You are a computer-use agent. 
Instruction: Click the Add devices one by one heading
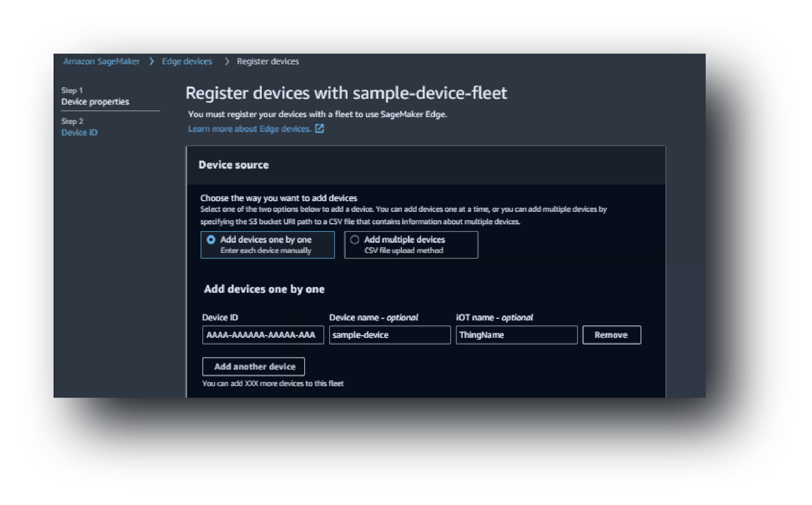[264, 289]
